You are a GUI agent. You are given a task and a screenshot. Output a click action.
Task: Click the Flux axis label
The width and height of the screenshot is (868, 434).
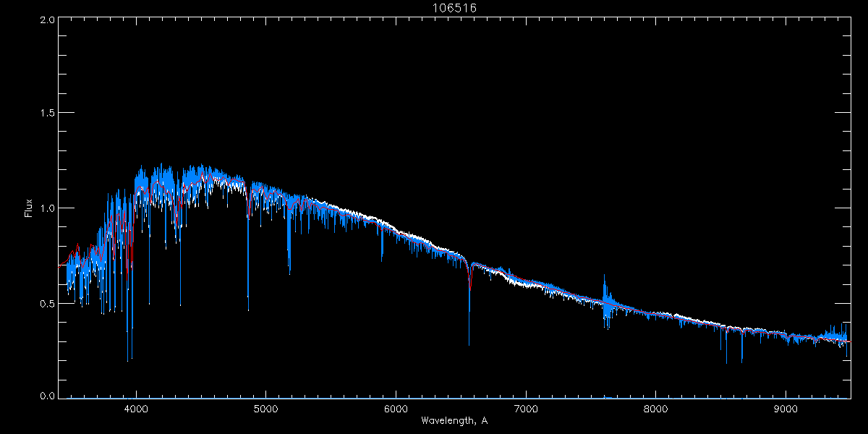click(29, 208)
